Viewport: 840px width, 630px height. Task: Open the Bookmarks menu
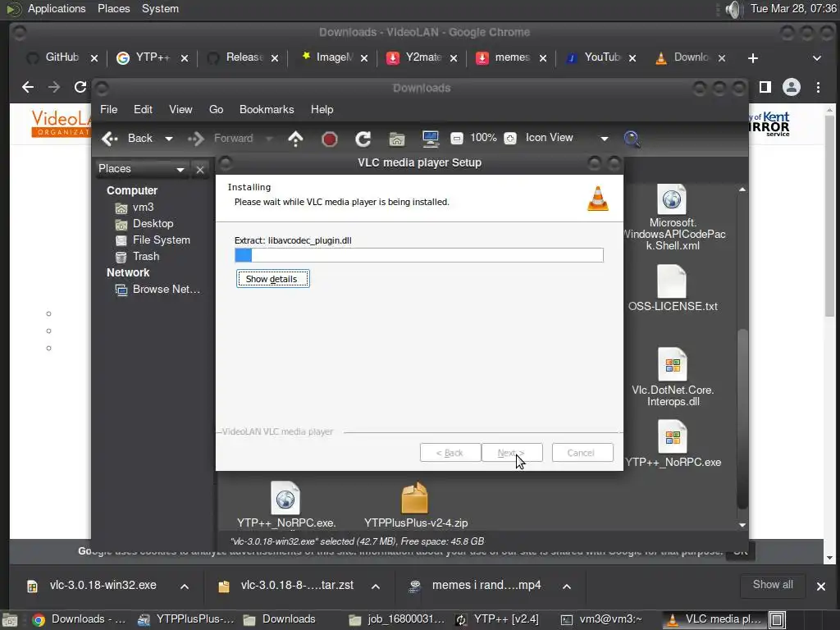pyautogui.click(x=267, y=109)
